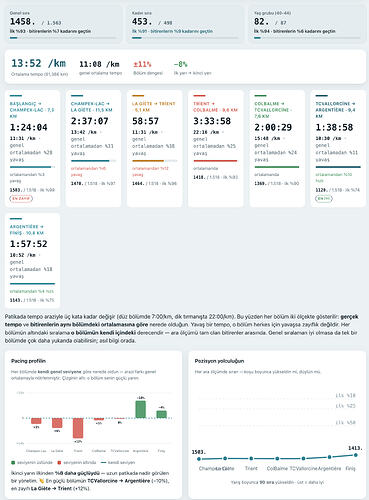Click the tall green Argentière bar

tap(141, 409)
